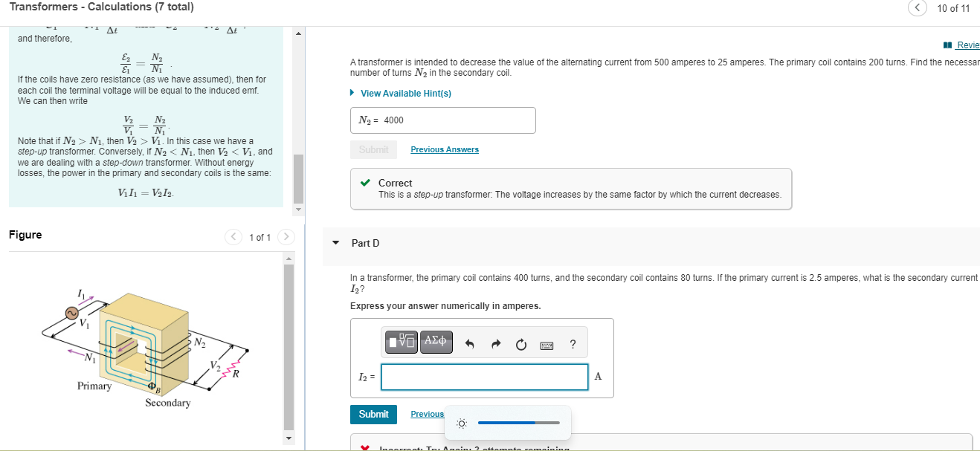Open the Greek symbols (ΑΣφ) palette
Viewport: 980px width, 451px height.
click(x=435, y=342)
